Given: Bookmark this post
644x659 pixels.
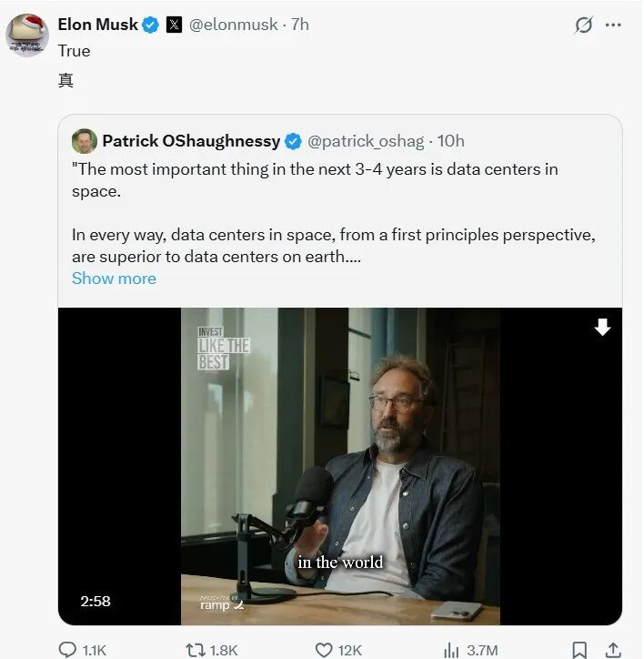Looking at the screenshot, I should (579, 650).
